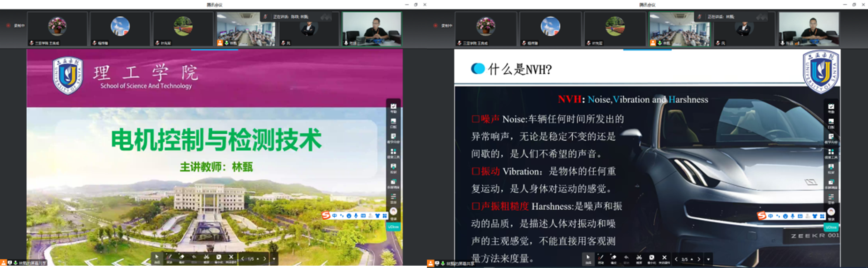Open teaching content icon in left window sidebar
The width and height of the screenshot is (868, 268).
click(393, 138)
